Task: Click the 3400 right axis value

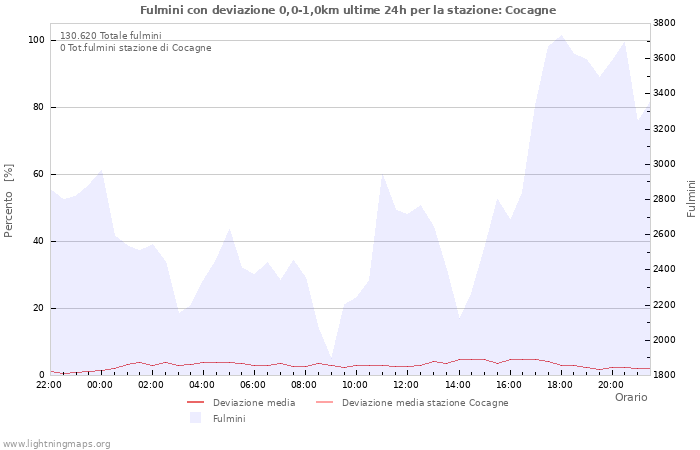Action: point(664,93)
